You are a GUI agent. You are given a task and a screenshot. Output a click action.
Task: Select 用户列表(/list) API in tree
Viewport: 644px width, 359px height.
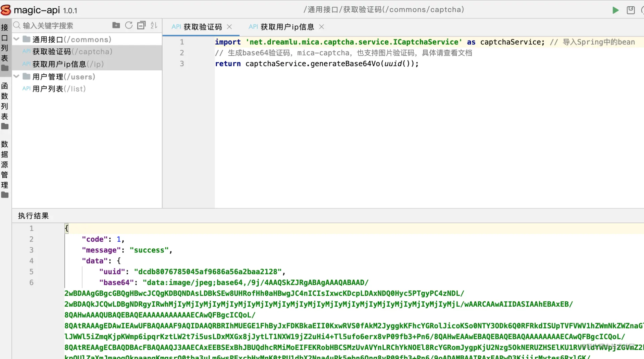(x=87, y=89)
